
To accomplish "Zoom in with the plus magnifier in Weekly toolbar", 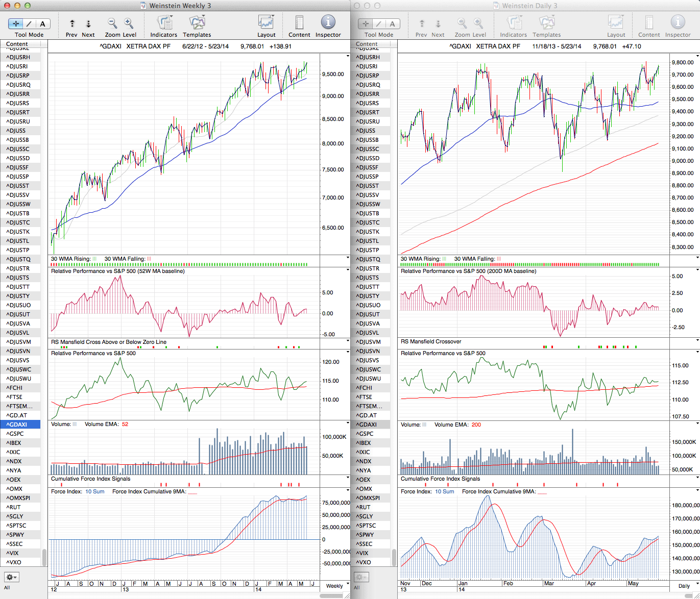I will point(129,23).
